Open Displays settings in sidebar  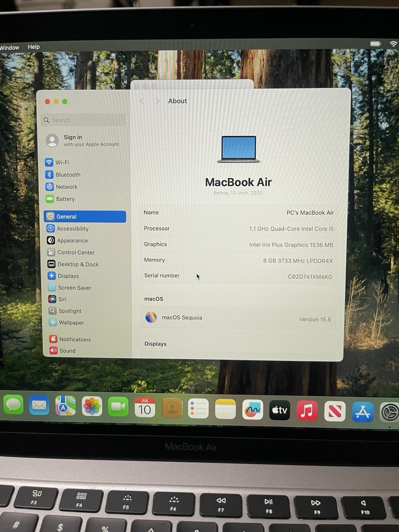[x=64, y=276]
